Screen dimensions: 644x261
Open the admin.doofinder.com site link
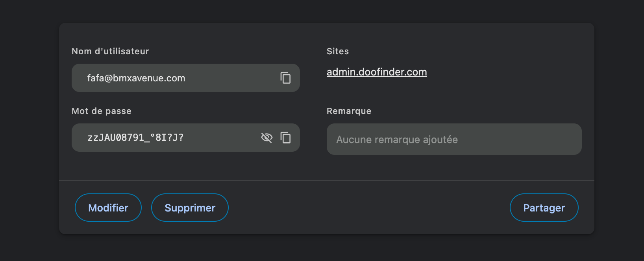tap(377, 72)
